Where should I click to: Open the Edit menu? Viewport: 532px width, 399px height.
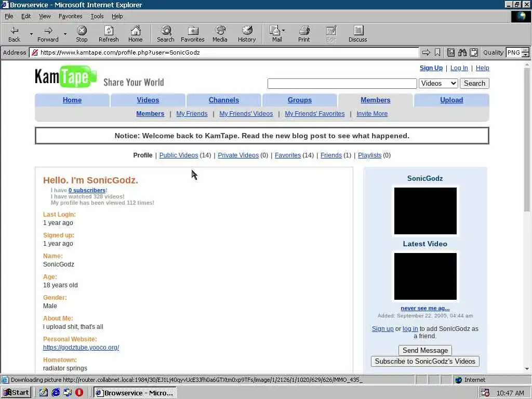(26, 16)
